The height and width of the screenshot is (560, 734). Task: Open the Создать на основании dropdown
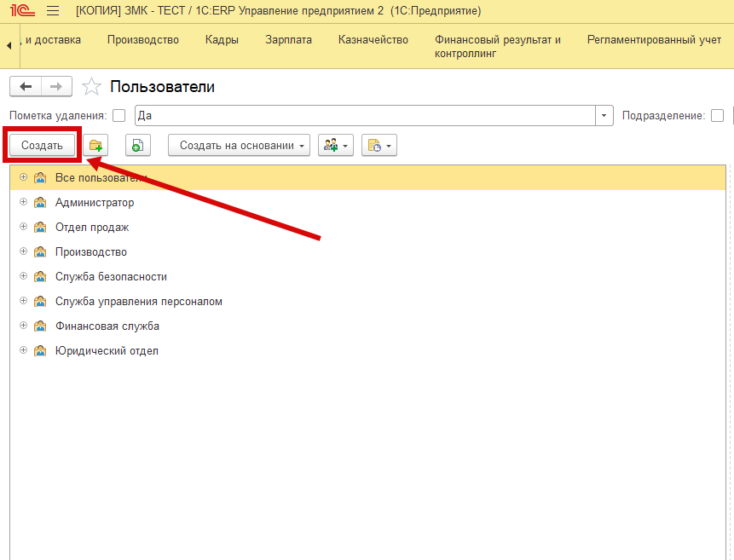(239, 145)
